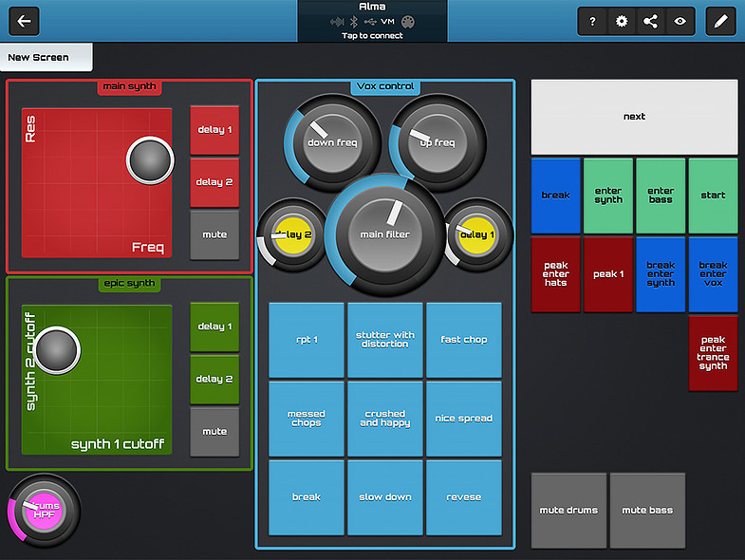The width and height of the screenshot is (745, 560).
Task: Tap the peak enter hats pad
Action: [555, 274]
